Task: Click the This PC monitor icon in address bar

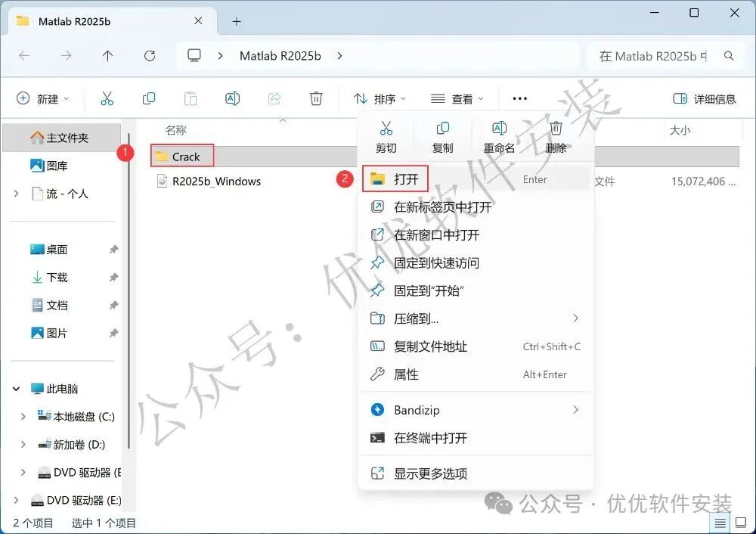Action: (194, 55)
